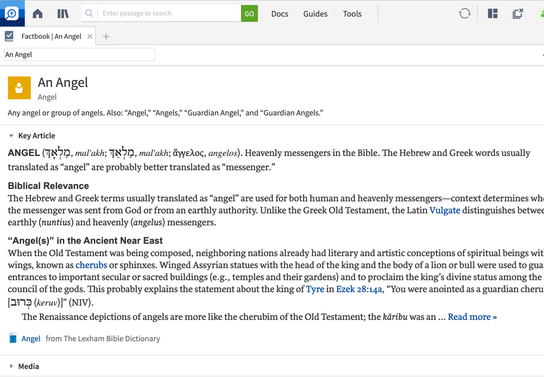Click "Angel(s)" in the Ancient Near East heading
Image resolution: width=544 pixels, height=377 pixels.
85,241
